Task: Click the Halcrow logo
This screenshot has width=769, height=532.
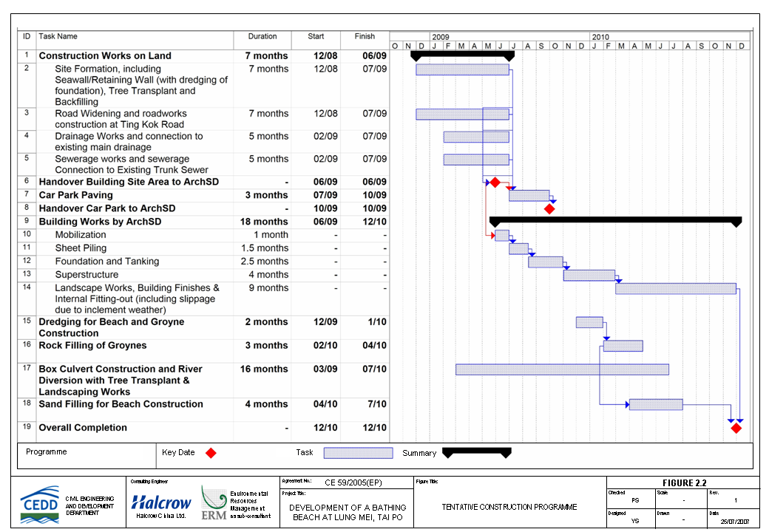Action: [161, 502]
